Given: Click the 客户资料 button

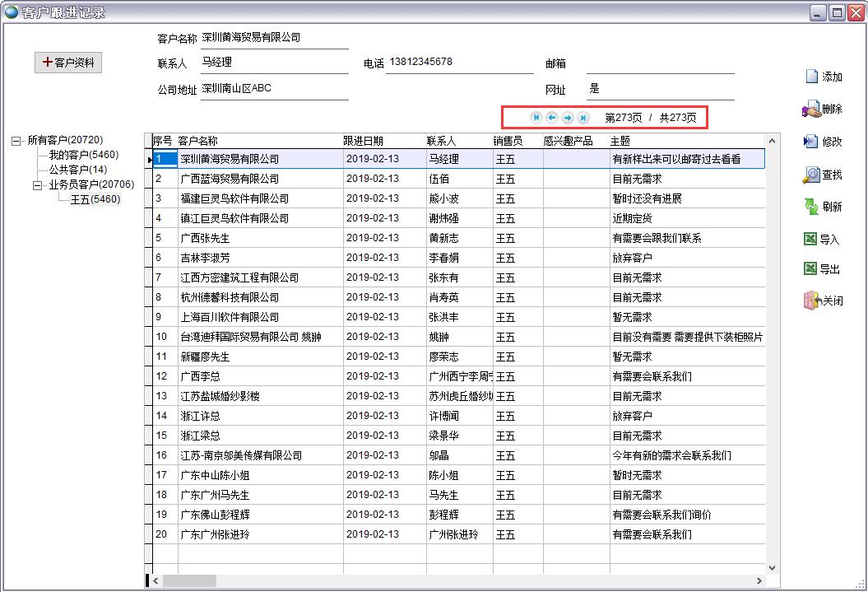Looking at the screenshot, I should coord(67,63).
